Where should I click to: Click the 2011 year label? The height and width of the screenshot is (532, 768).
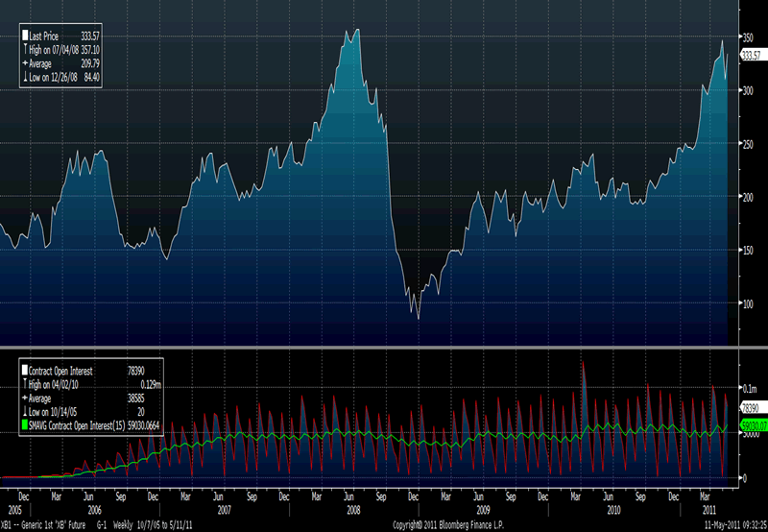click(x=708, y=510)
